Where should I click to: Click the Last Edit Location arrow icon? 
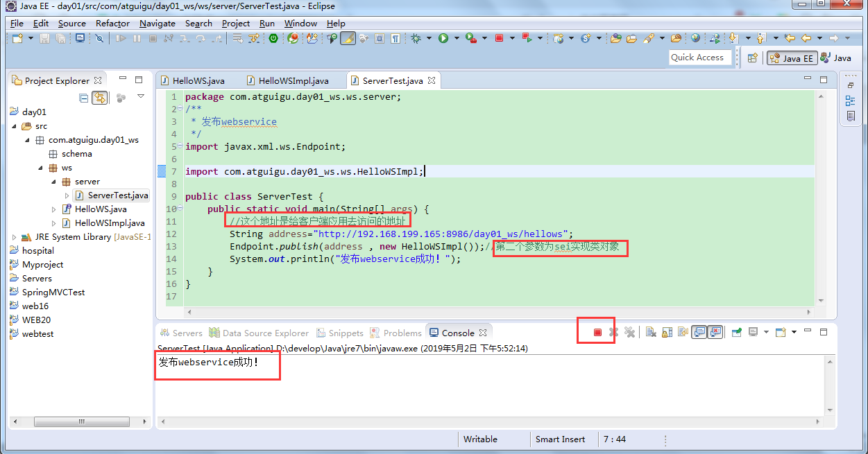pyautogui.click(x=789, y=38)
